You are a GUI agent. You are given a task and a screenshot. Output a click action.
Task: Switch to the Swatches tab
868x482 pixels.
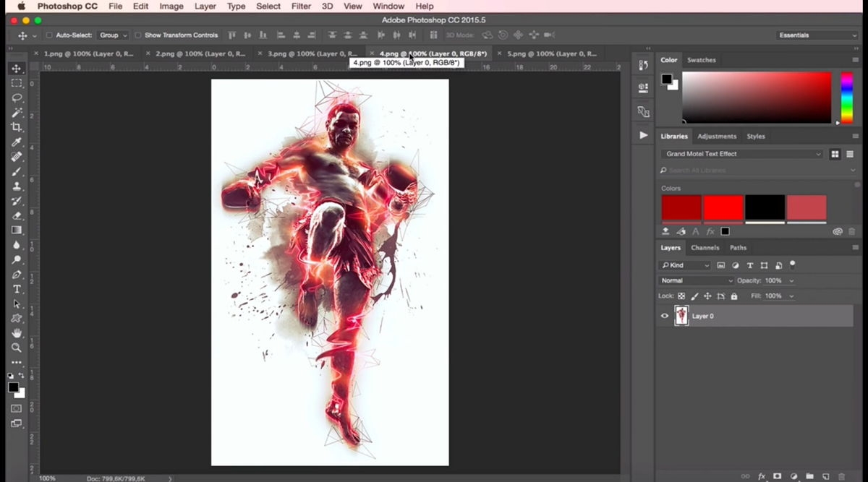pos(701,60)
